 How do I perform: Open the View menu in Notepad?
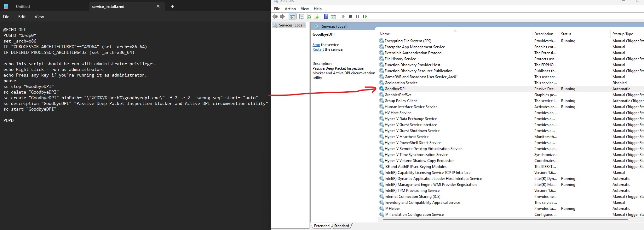click(x=39, y=17)
